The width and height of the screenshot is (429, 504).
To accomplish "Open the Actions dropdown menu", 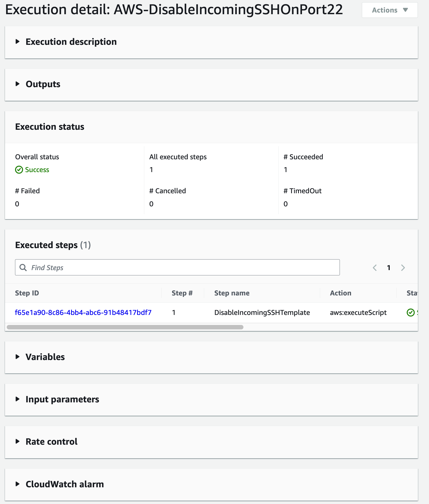I will [x=389, y=10].
